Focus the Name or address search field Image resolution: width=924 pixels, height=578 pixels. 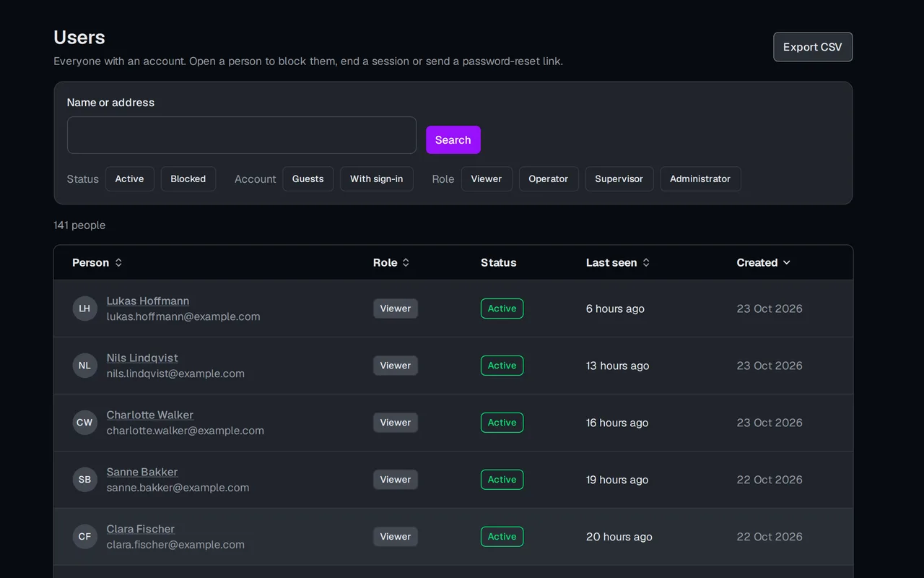pos(242,135)
